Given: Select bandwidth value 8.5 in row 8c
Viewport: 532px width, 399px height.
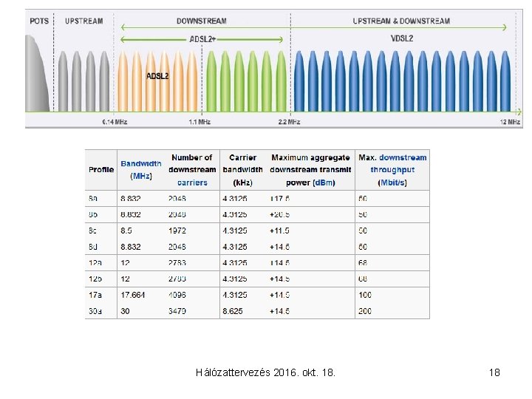Looking at the screenshot, I should point(126,231).
